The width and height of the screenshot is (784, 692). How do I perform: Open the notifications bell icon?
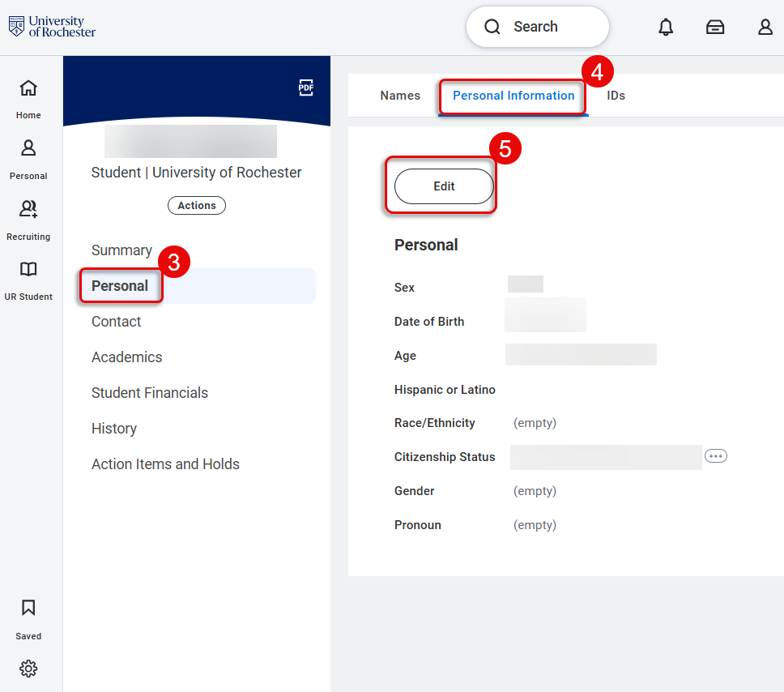click(x=666, y=27)
